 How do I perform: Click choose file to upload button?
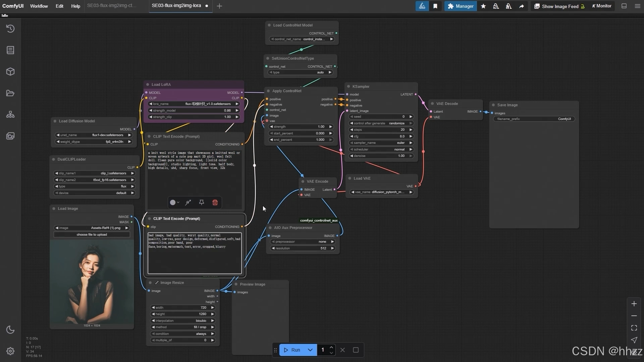tap(92, 235)
